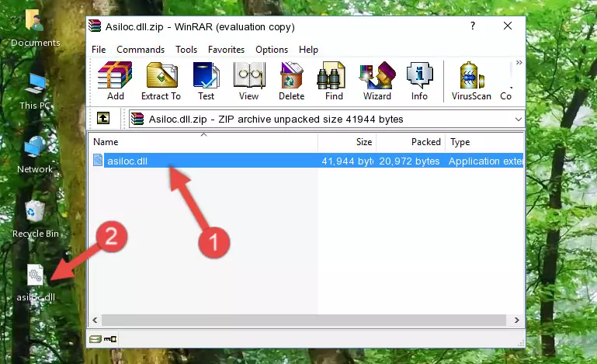Go up one folder level
The width and height of the screenshot is (597, 364).
click(x=103, y=119)
